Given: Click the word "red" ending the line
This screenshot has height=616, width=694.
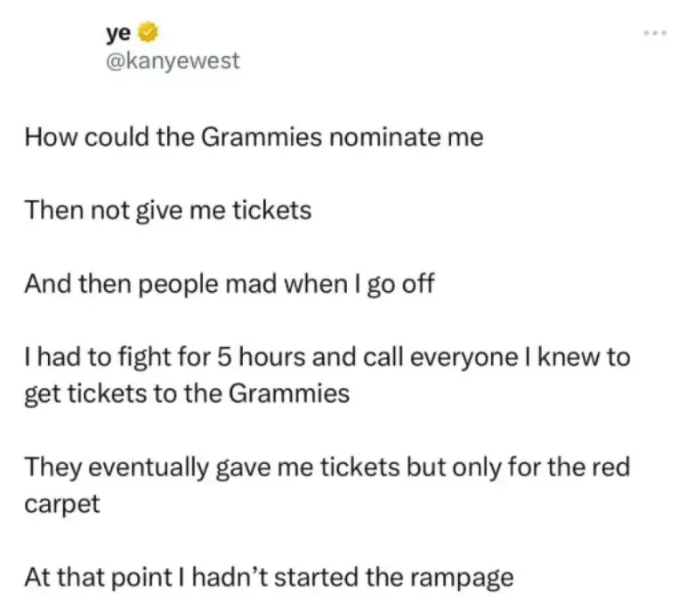Looking at the screenshot, I should tap(612, 467).
